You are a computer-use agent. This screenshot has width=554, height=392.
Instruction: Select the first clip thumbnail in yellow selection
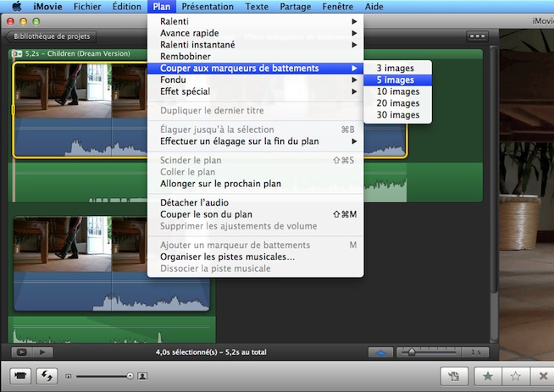tap(63, 91)
